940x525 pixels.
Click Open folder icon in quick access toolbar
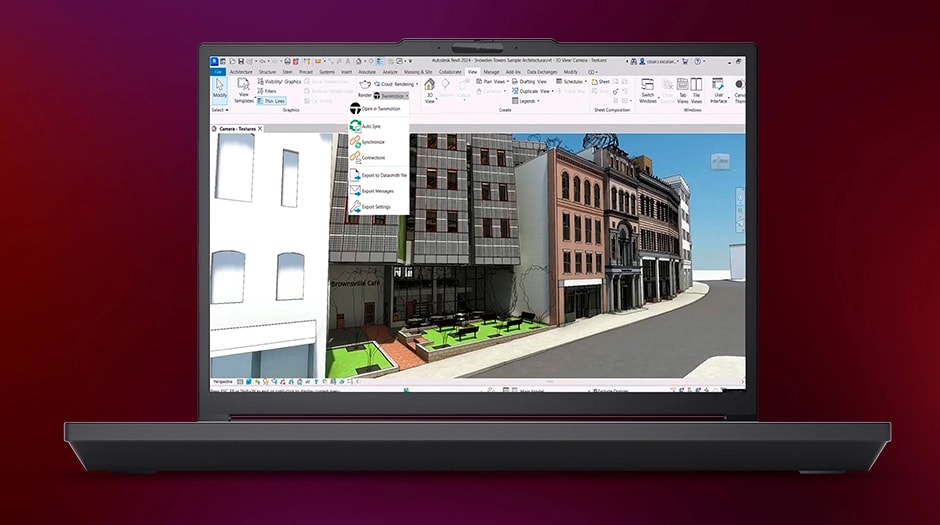point(232,61)
